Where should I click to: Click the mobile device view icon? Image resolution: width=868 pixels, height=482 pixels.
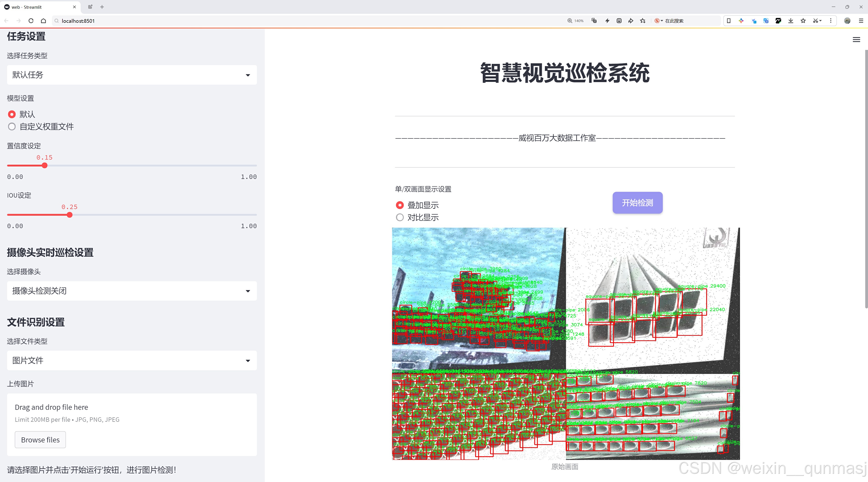[x=729, y=21]
